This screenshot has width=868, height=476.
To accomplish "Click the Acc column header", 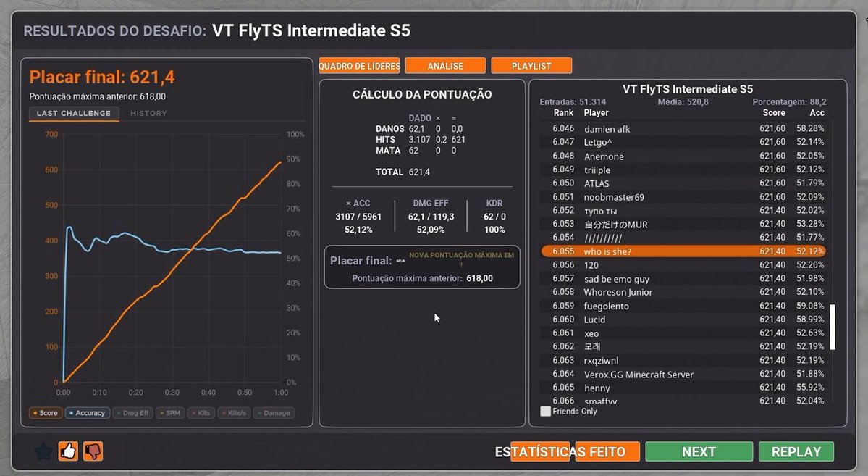I will pyautogui.click(x=817, y=112).
